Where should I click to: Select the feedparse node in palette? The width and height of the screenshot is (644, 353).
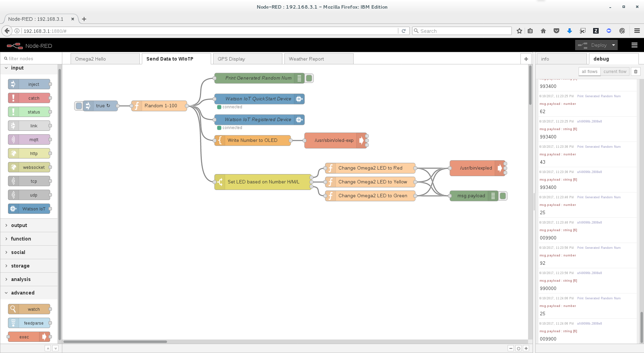pyautogui.click(x=29, y=323)
